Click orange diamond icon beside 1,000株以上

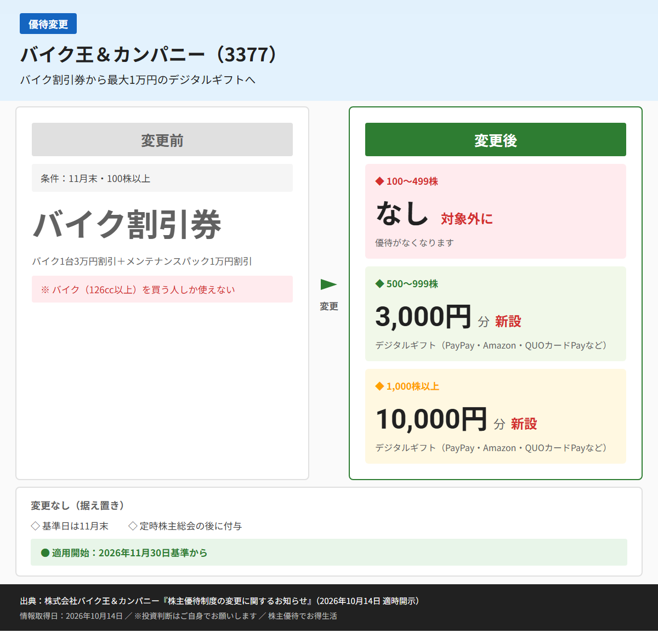click(379, 386)
